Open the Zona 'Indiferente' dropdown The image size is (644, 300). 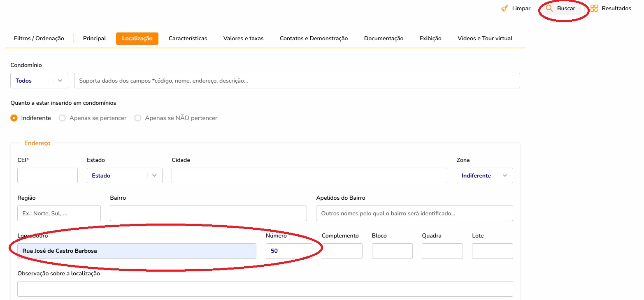(484, 175)
